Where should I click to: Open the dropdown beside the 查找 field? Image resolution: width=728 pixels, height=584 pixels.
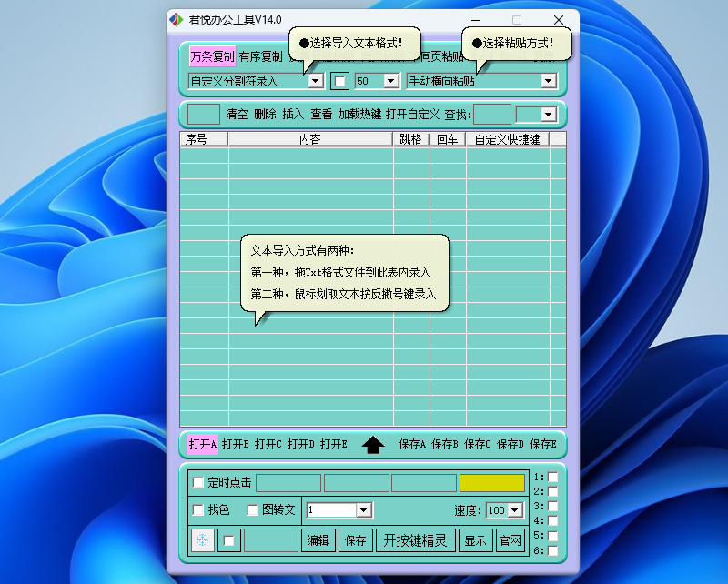[x=549, y=115]
